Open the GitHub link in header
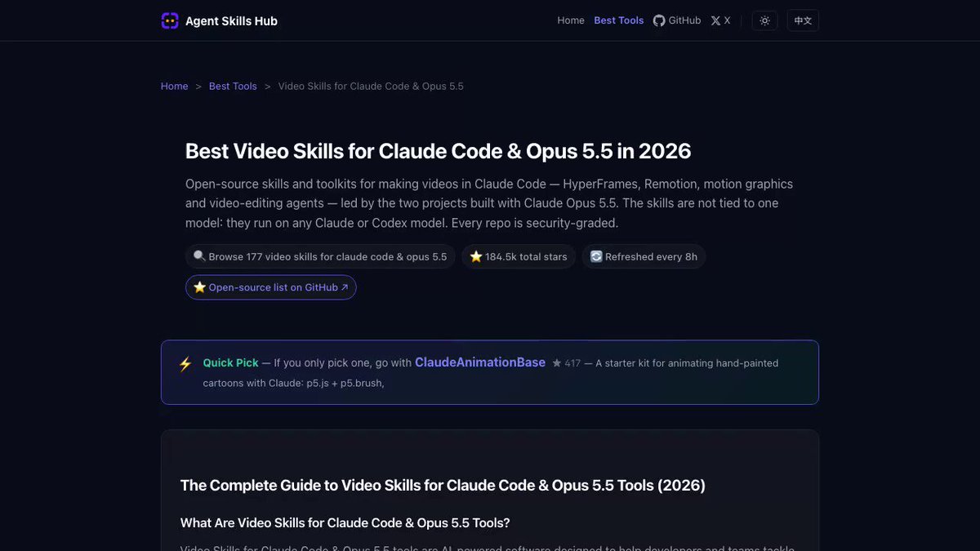The height and width of the screenshot is (551, 980). coord(677,20)
